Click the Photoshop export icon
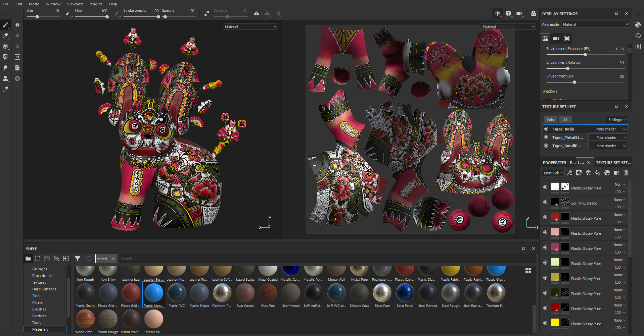The width and height of the screenshot is (644, 336). click(17, 57)
